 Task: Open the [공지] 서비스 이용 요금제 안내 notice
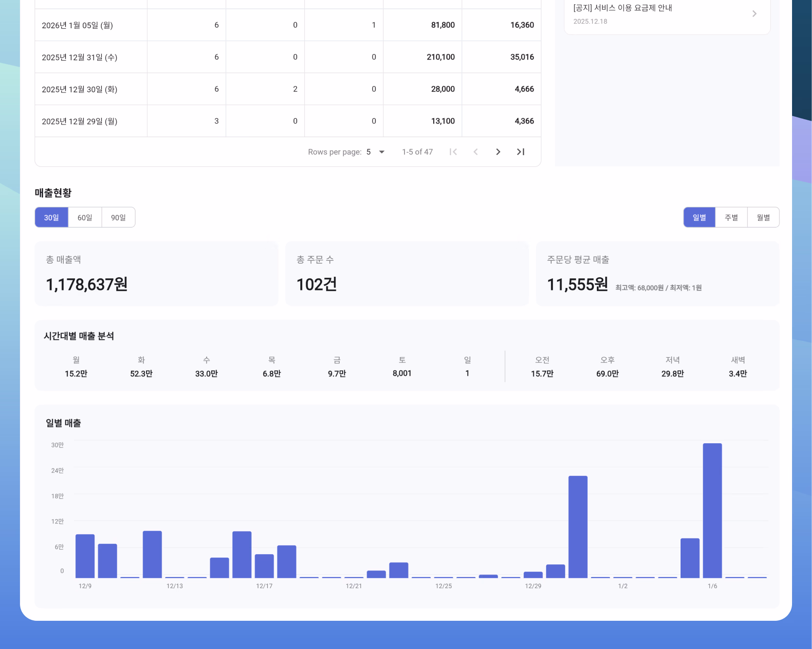click(x=623, y=8)
